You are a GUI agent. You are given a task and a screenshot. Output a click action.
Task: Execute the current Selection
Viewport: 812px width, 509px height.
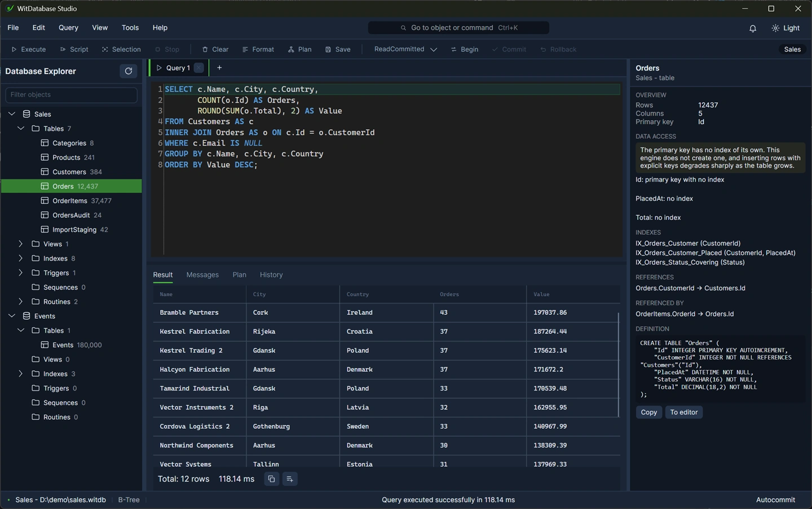121,50
